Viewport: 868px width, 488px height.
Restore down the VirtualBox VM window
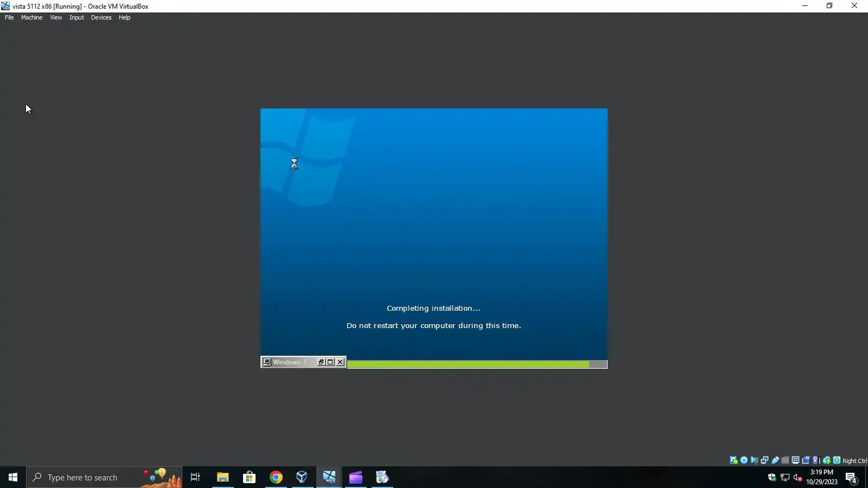[x=829, y=6]
